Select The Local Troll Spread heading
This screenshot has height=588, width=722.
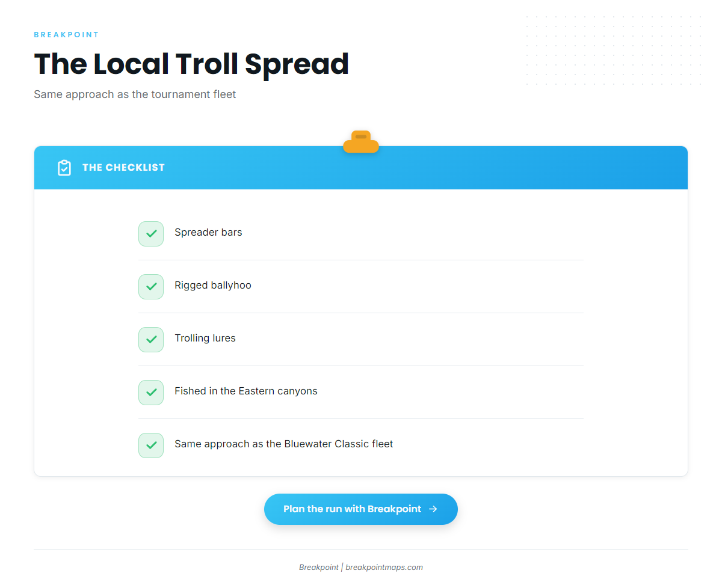191,64
